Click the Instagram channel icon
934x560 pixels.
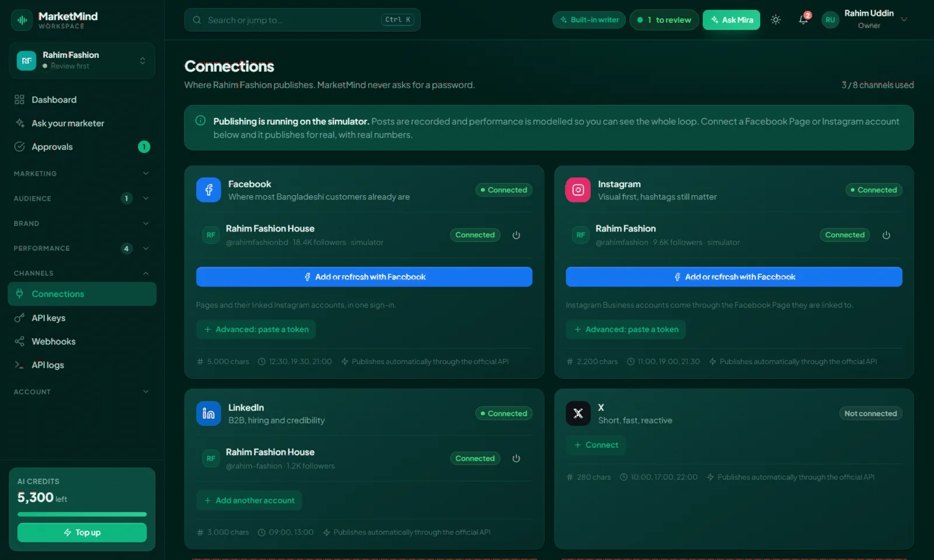(578, 190)
